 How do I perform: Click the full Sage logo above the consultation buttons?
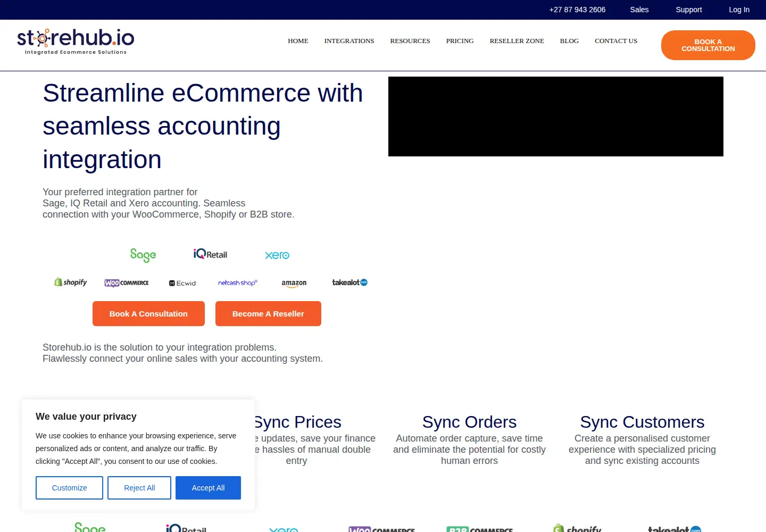pos(143,255)
